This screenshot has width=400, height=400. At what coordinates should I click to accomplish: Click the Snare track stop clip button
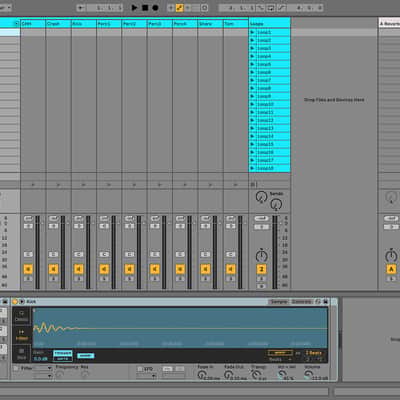(210, 184)
